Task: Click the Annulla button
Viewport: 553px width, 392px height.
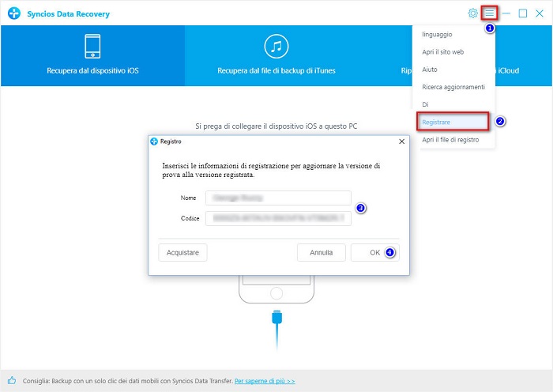Action: [x=322, y=253]
